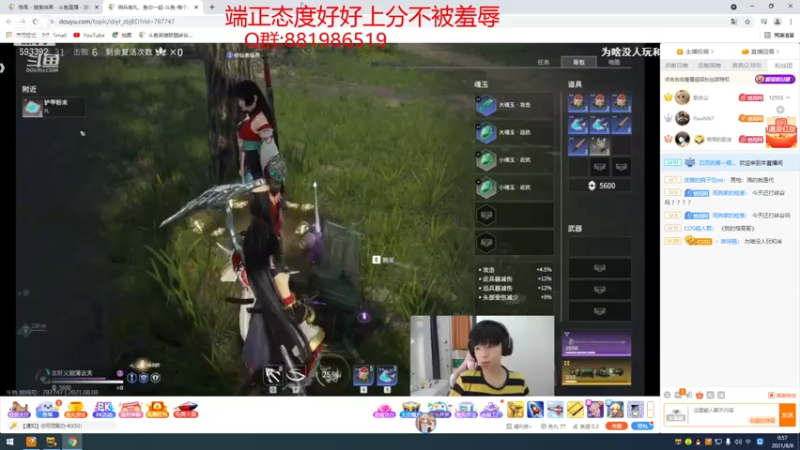The width and height of the screenshot is (800, 450).
Task: Select red-hat item in game hotbar
Action: (x=363, y=376)
